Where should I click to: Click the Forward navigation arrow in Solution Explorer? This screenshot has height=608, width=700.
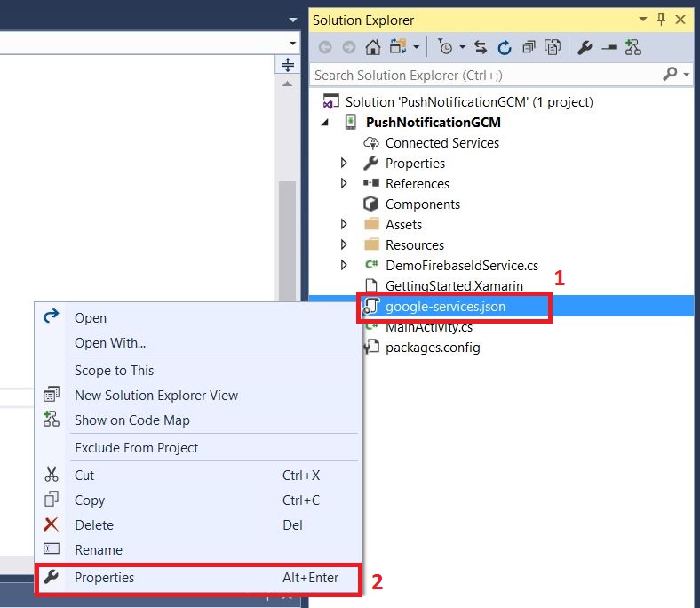348,47
